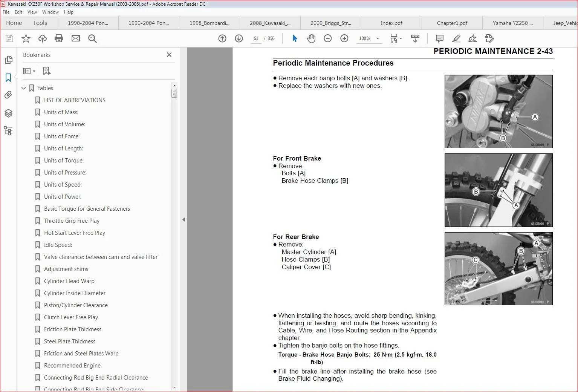Open Hot Start Lever Free Play bookmark

pos(74,233)
